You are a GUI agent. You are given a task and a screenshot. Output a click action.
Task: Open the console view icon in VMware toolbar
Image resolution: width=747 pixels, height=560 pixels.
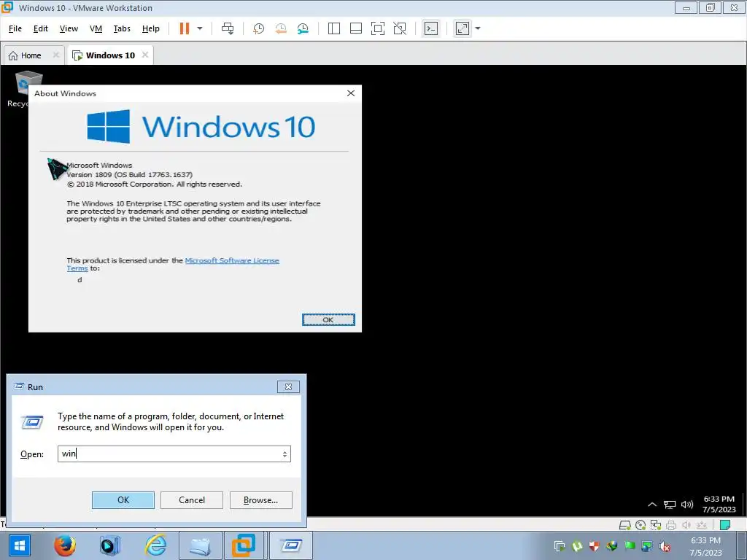pyautogui.click(x=431, y=28)
